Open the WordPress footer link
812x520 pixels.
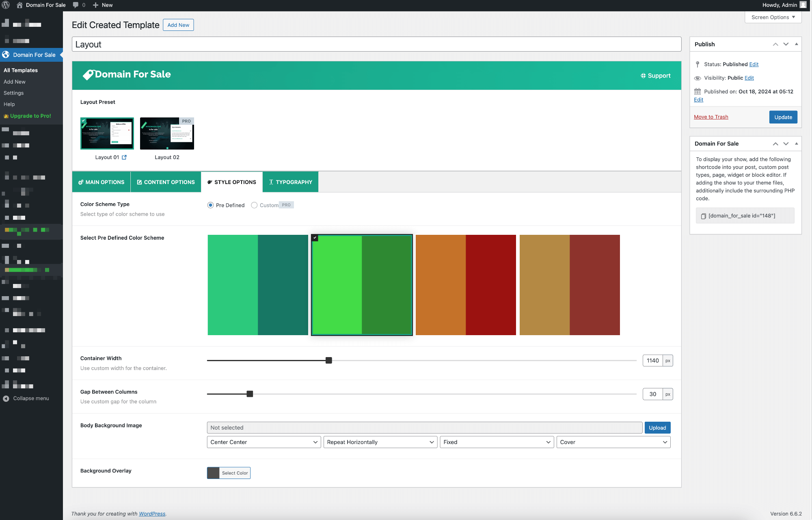point(152,514)
